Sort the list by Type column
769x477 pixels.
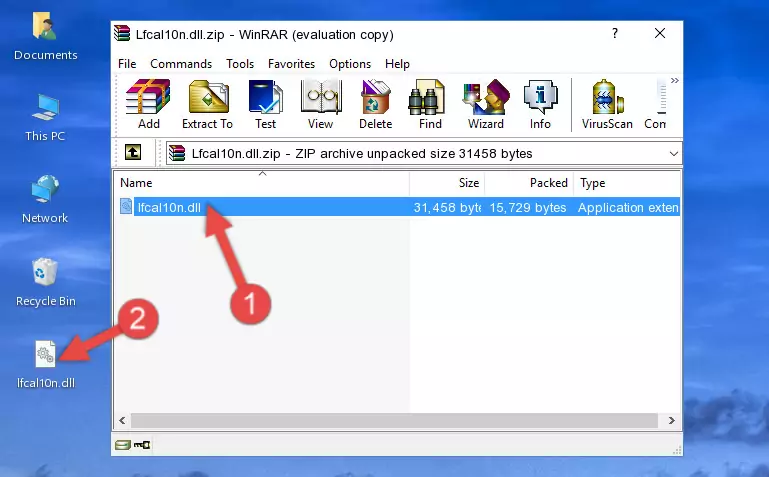pyautogui.click(x=627, y=183)
